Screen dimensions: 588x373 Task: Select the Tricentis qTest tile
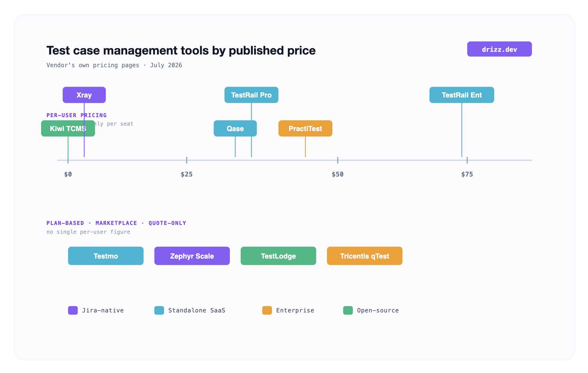click(x=365, y=256)
